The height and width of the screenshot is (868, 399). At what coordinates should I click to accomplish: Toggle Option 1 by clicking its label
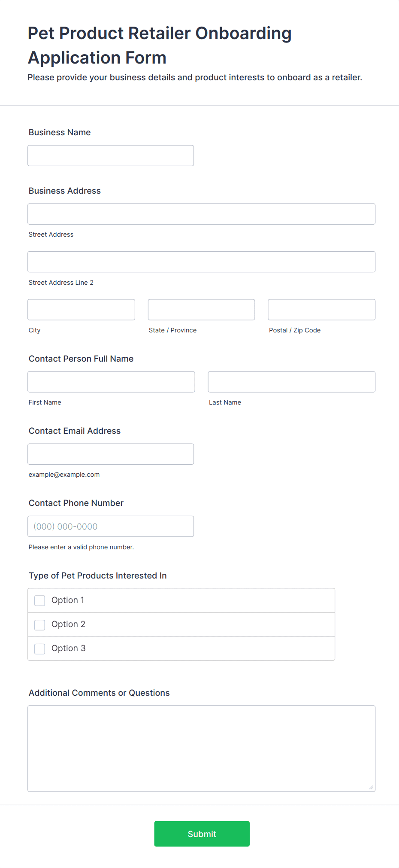(x=68, y=600)
